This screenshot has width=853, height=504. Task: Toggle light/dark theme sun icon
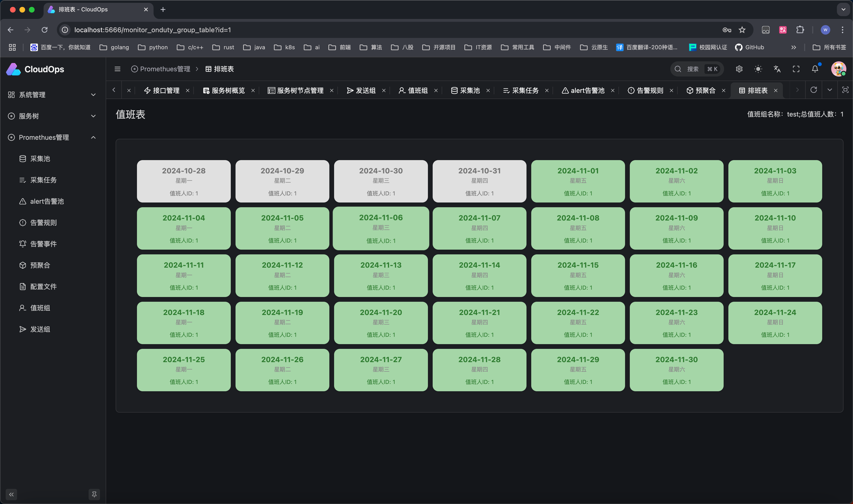pyautogui.click(x=758, y=69)
